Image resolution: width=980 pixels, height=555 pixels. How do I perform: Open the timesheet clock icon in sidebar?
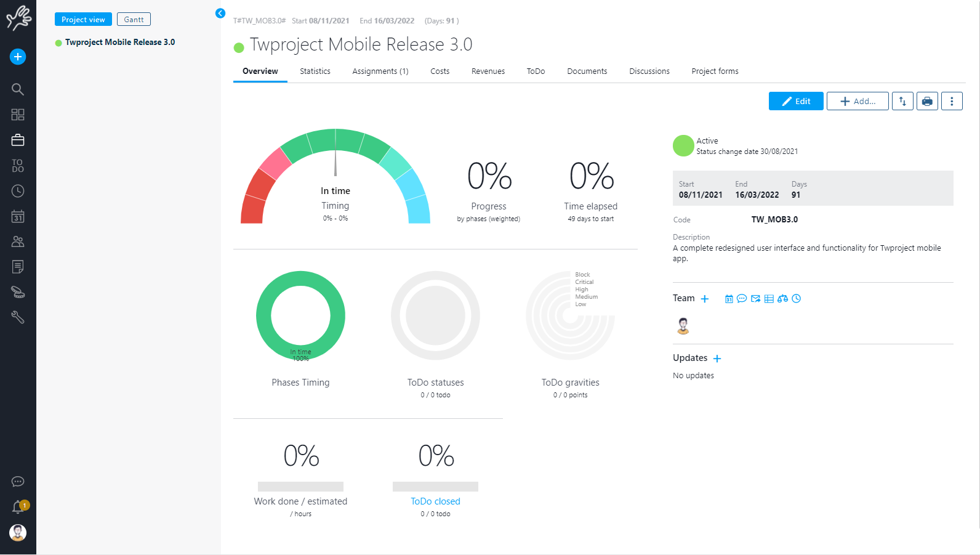[x=18, y=191]
